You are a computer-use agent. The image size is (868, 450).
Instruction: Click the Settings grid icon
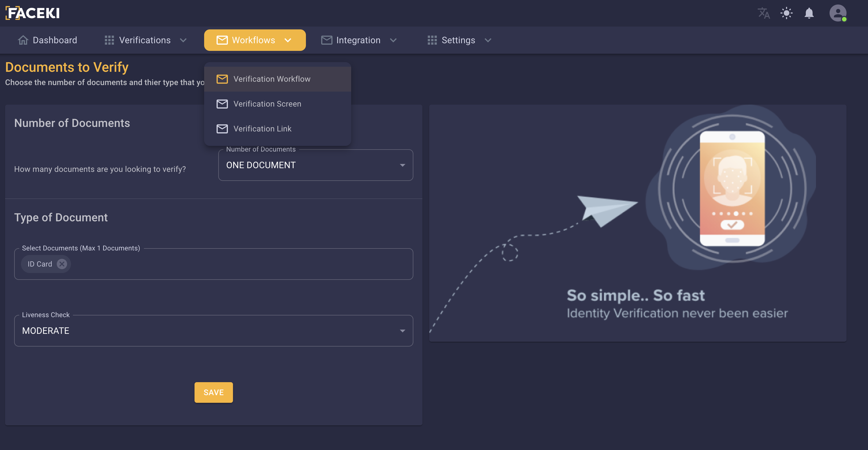pyautogui.click(x=432, y=40)
